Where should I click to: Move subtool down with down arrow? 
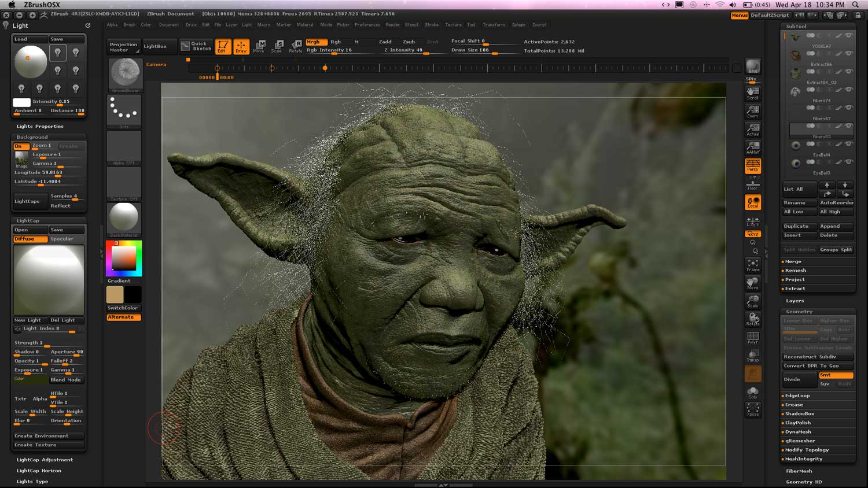click(845, 185)
